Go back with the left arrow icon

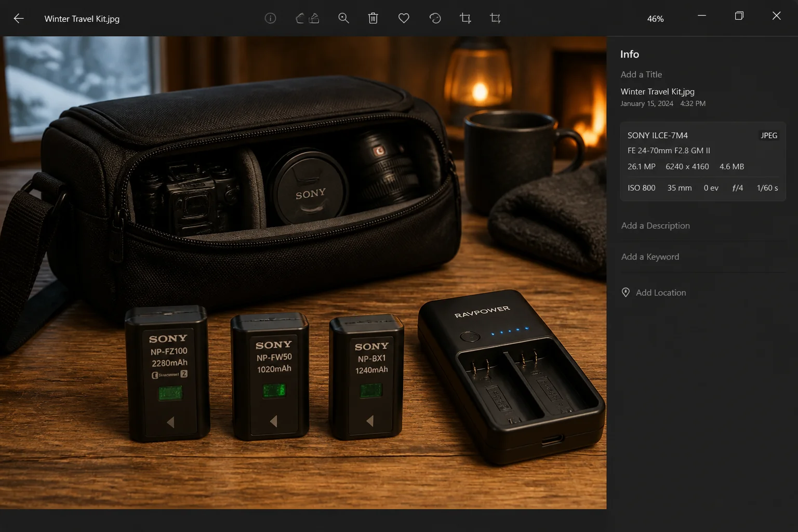click(x=19, y=19)
